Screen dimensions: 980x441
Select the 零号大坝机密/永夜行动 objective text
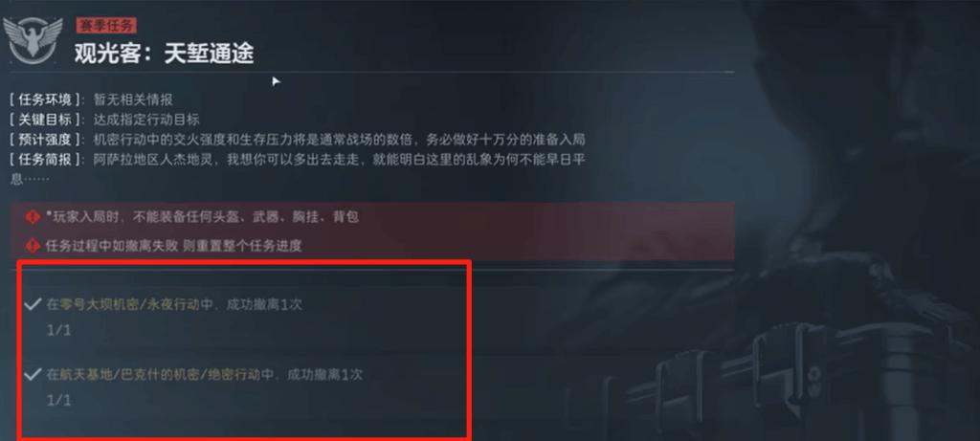tap(174, 305)
